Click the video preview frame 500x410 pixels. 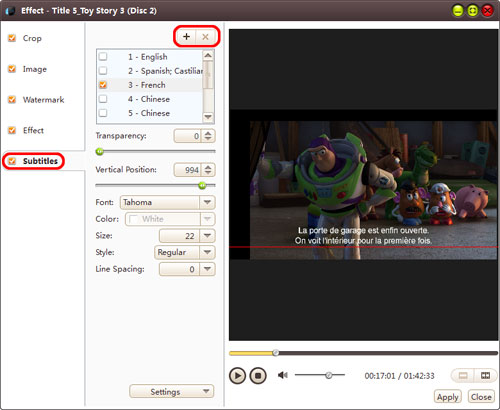tap(363, 185)
